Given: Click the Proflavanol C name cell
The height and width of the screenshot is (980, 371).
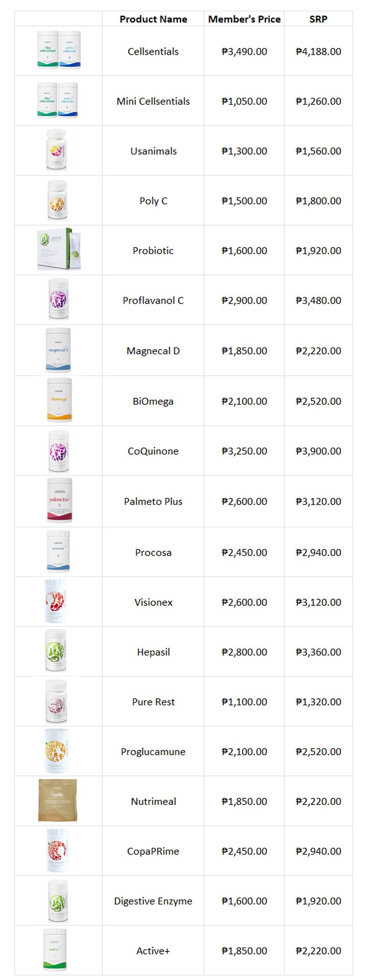Looking at the screenshot, I should [x=153, y=301].
